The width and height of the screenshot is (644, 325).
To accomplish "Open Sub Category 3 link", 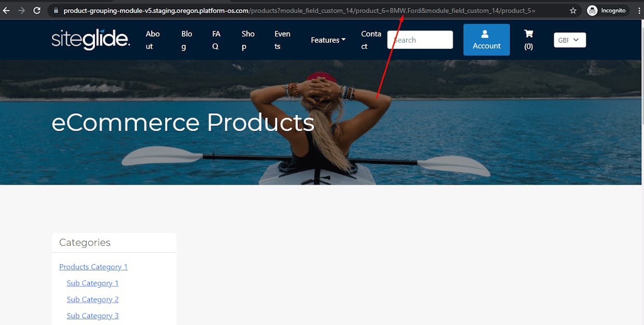I will point(92,316).
